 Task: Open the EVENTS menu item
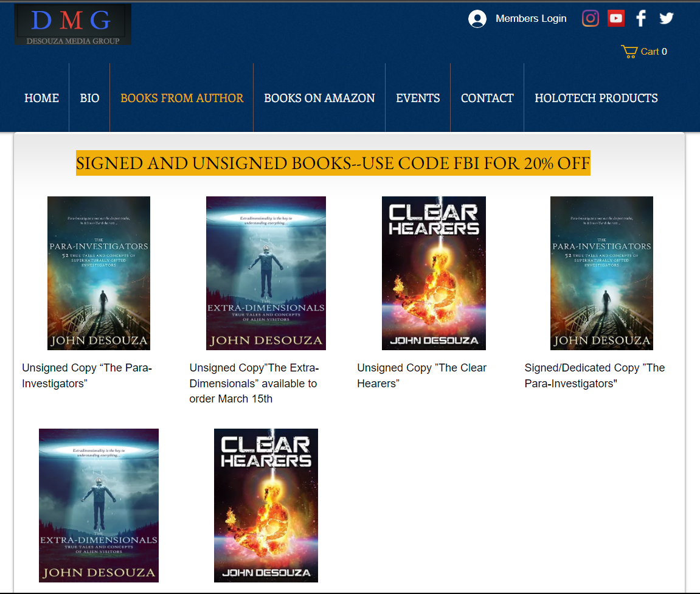pos(418,98)
